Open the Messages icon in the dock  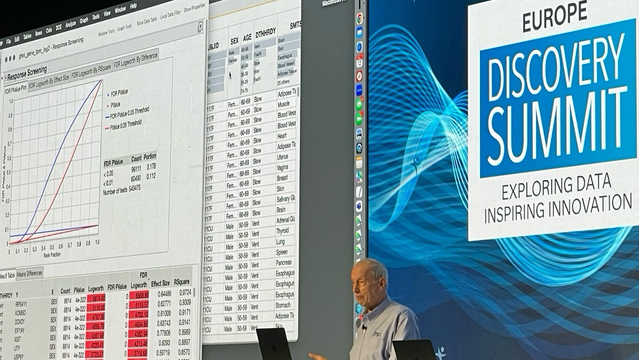pyautogui.click(x=359, y=104)
